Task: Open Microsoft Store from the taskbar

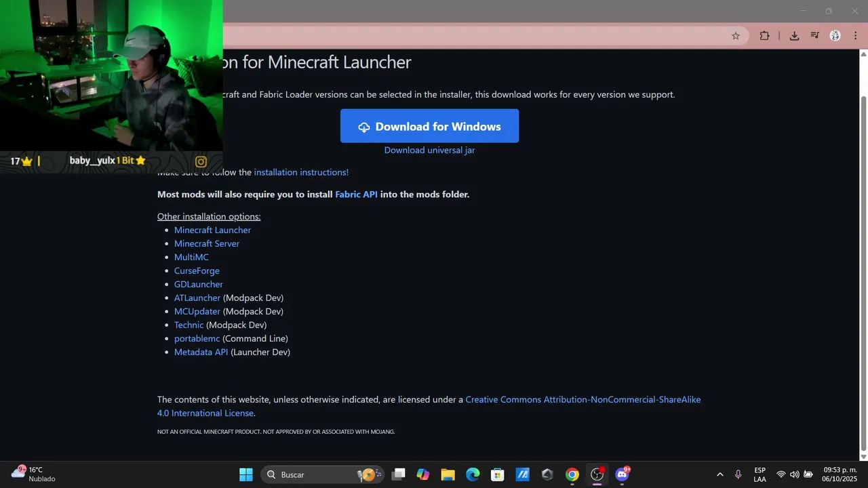Action: coord(498,474)
